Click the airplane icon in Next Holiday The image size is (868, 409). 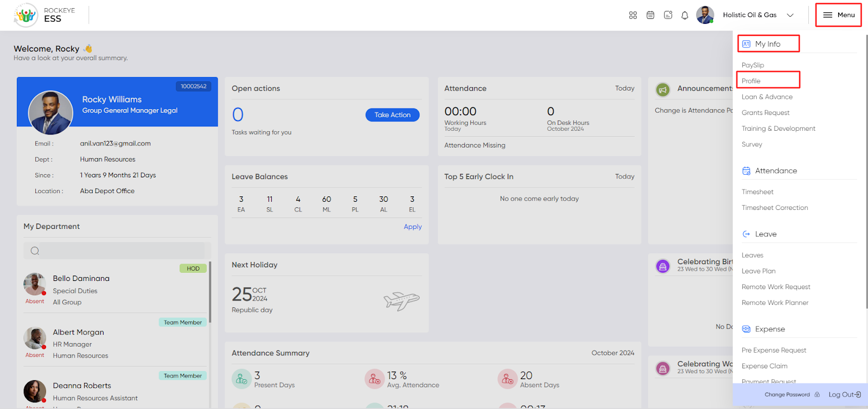401,301
